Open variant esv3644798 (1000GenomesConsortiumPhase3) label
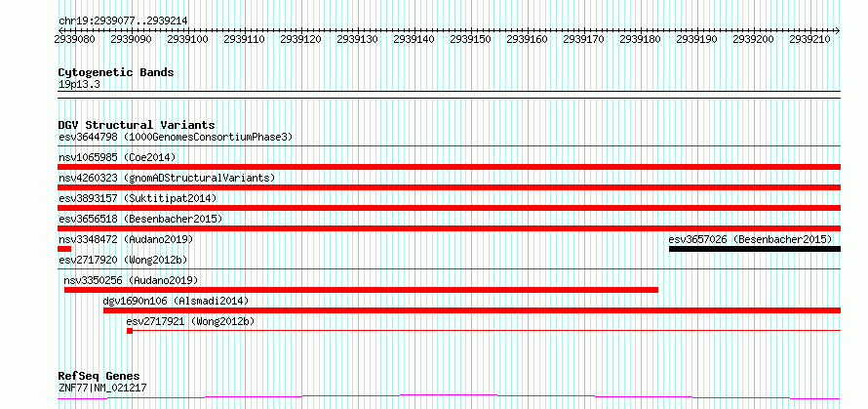This screenshot has height=409, width=868. pos(176,137)
